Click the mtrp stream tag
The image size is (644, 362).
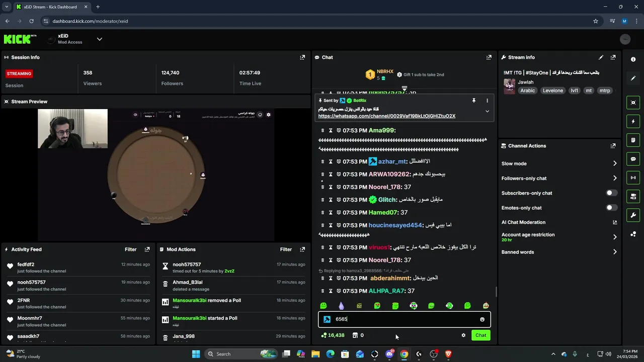click(605, 90)
